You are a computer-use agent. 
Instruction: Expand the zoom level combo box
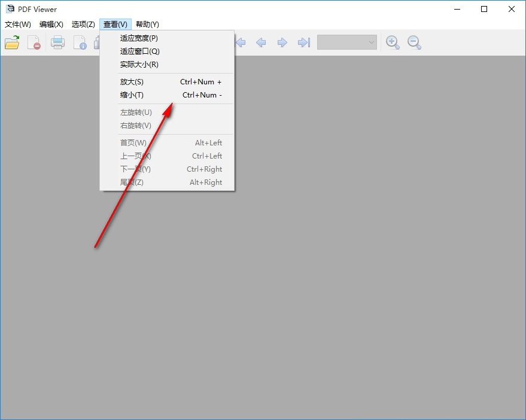pyautogui.click(x=347, y=42)
